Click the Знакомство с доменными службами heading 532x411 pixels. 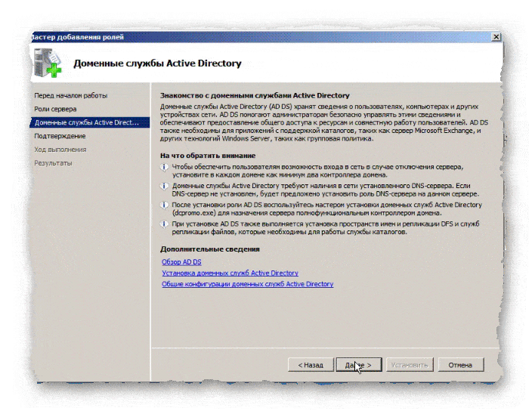[x=255, y=96]
